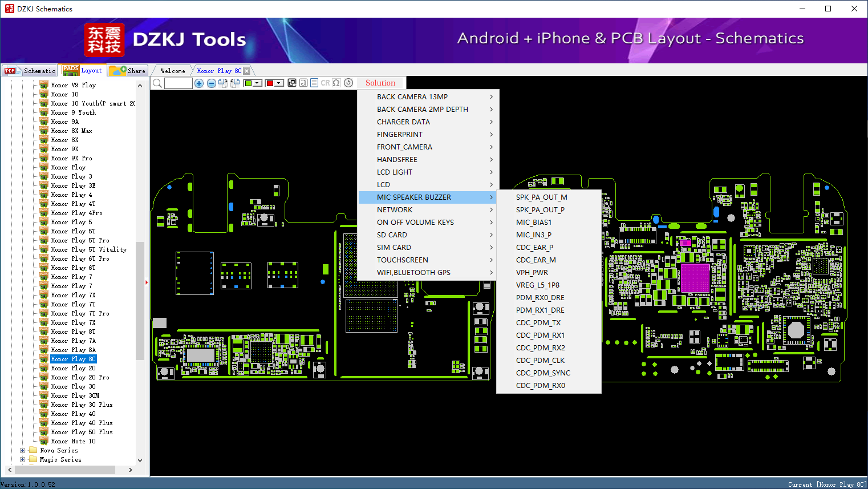The height and width of the screenshot is (489, 868).
Task: Select the MIC_IN3_P signal
Action: 549,235
